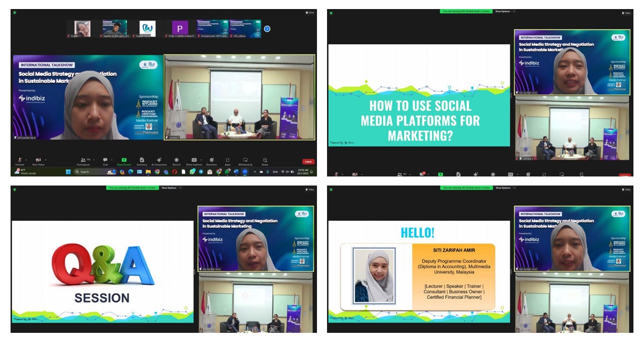Select Muhammad Alif Firman's thumbnail
Image resolution: width=644 pixels, height=362 pixels.
[x=212, y=29]
